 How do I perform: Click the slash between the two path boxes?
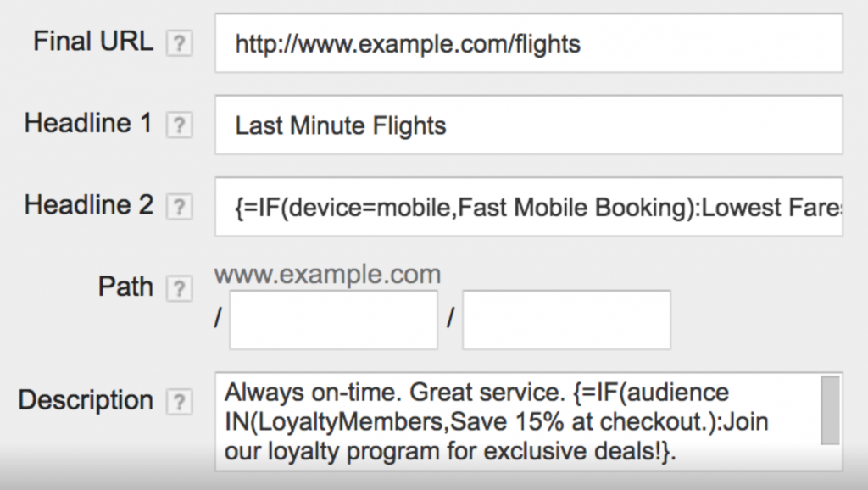450,320
